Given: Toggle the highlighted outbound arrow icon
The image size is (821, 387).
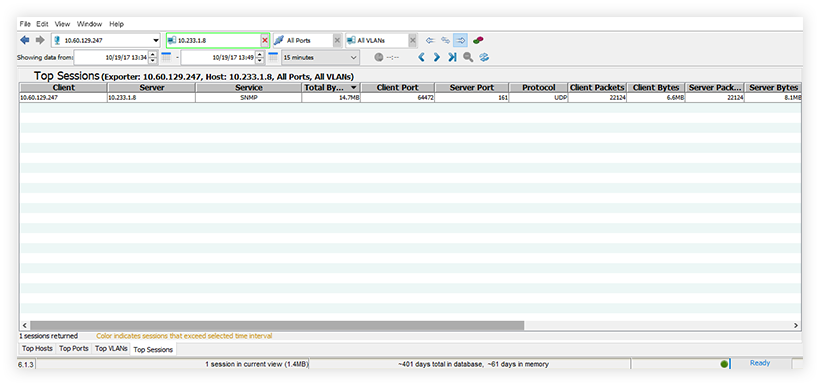Looking at the screenshot, I should coord(461,40).
